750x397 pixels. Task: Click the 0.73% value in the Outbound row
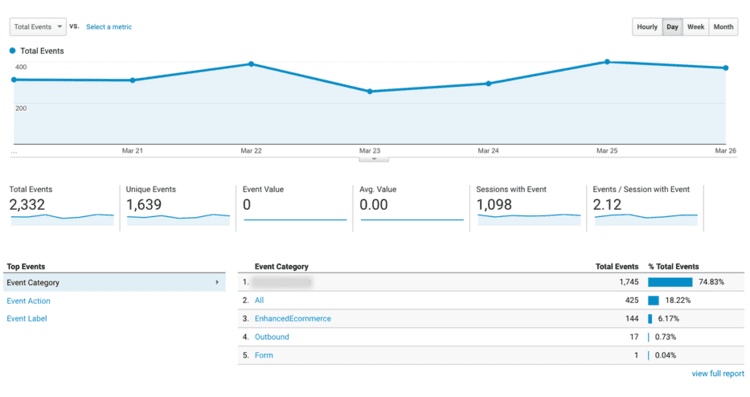click(x=665, y=337)
